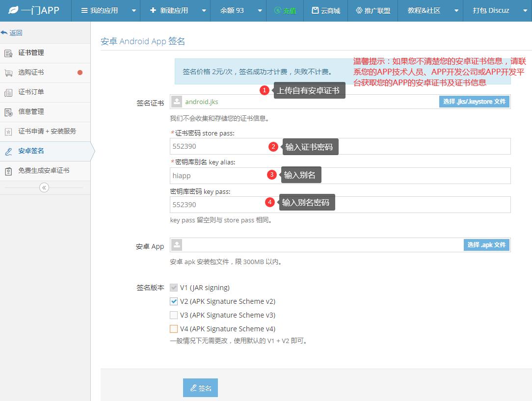The image size is (532, 401).
Task: Open 证书管理 in sidebar
Action: 45,53
